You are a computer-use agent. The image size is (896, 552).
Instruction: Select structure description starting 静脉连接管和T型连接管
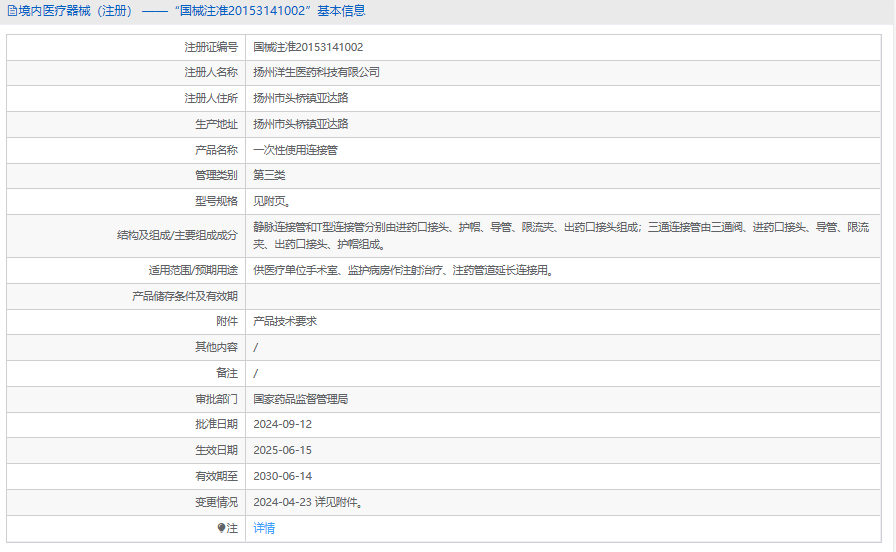(x=561, y=235)
